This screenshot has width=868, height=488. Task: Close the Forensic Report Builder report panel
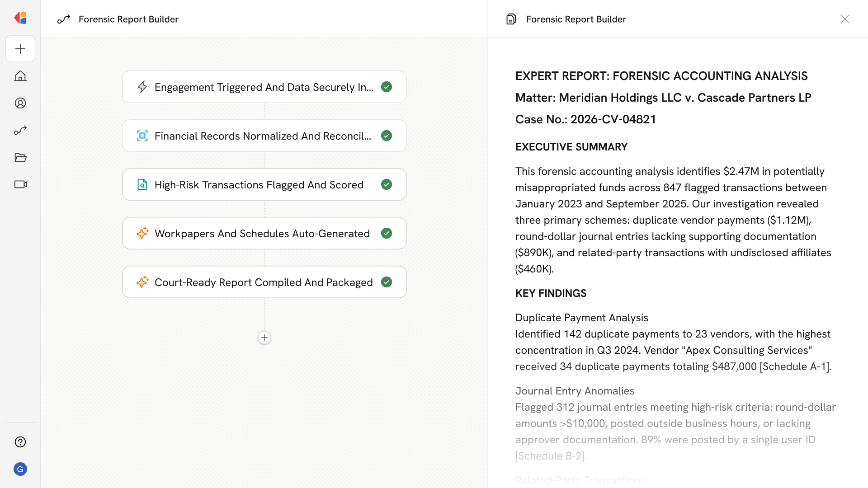[844, 19]
